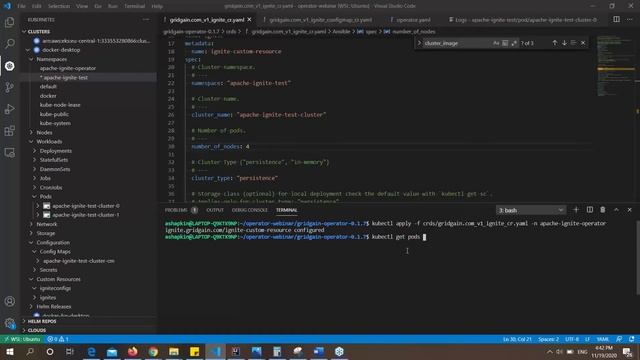
Task: Click the terminal vertical scrollbar
Action: point(638,257)
